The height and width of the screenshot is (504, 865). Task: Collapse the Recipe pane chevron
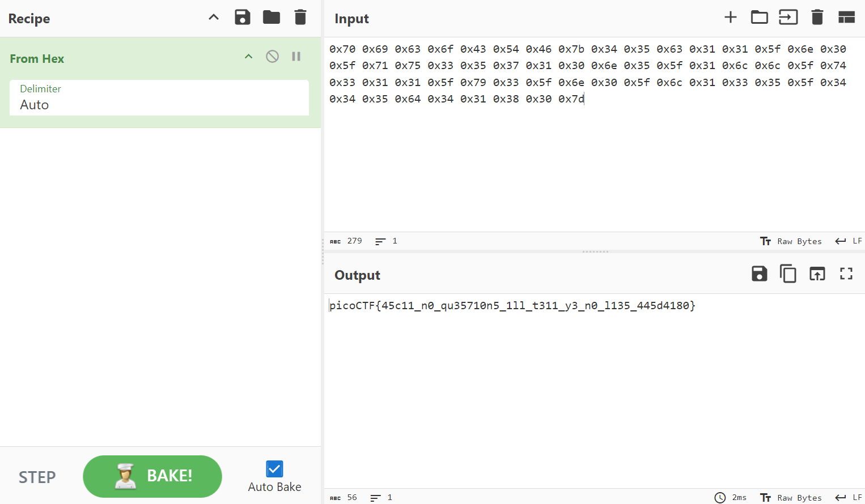click(x=214, y=18)
